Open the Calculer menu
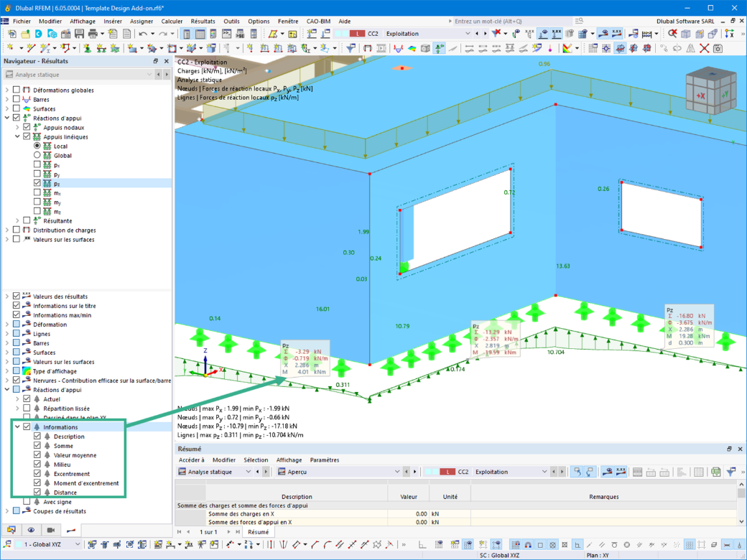747x560 pixels. [172, 22]
